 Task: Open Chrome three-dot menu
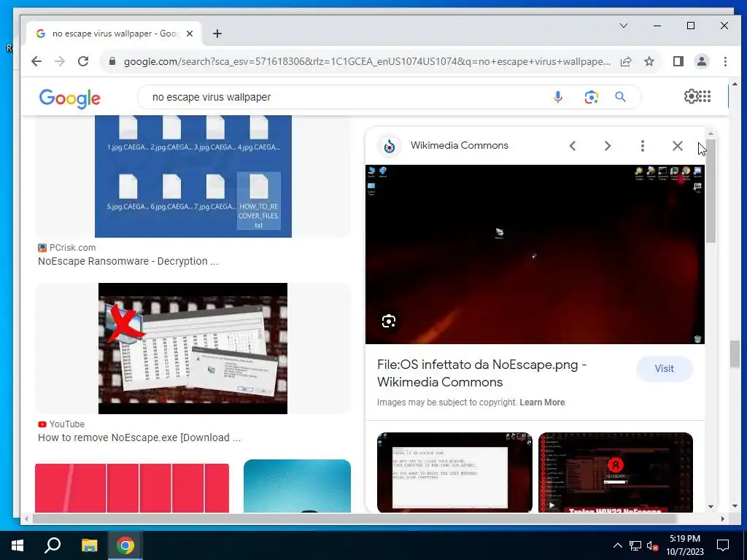725,61
